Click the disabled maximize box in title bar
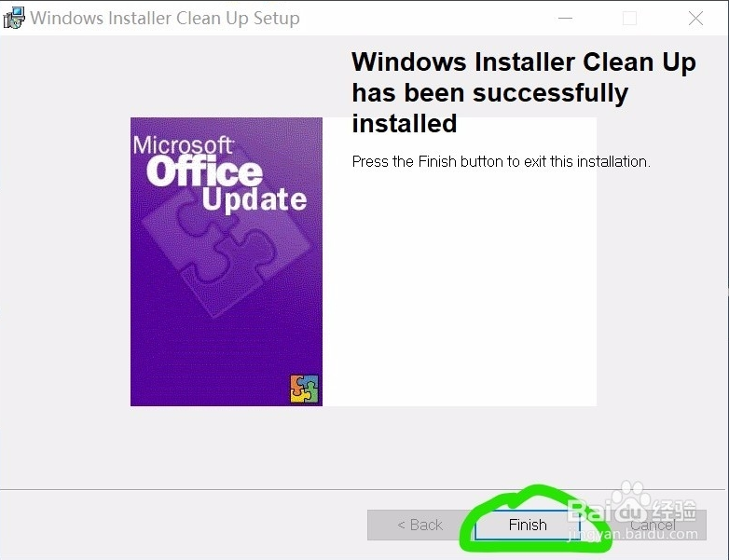This screenshot has width=729, height=560. pyautogui.click(x=629, y=18)
